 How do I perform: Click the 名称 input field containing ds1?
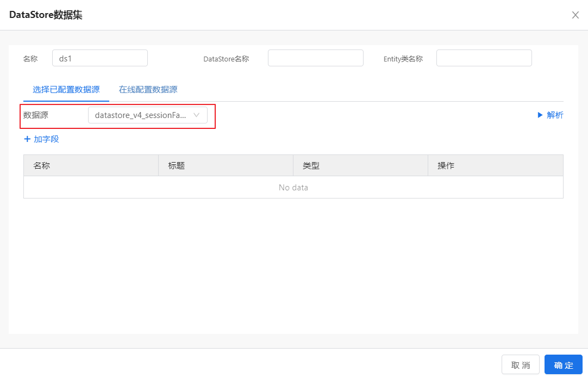tap(100, 58)
